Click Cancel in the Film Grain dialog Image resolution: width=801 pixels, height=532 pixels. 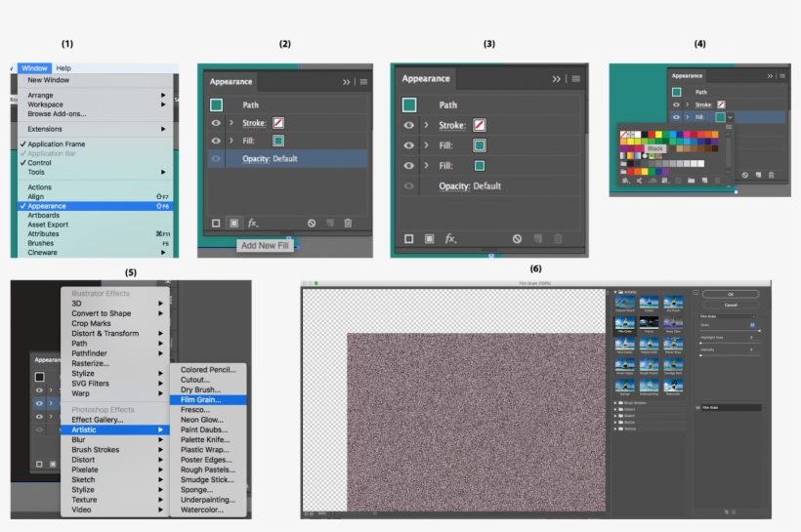click(x=731, y=305)
